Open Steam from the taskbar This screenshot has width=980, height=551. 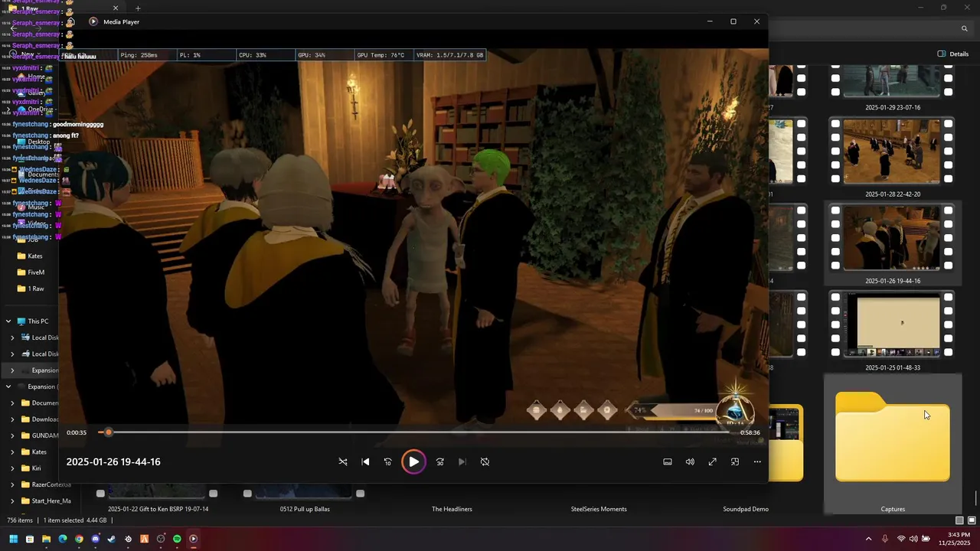111,539
